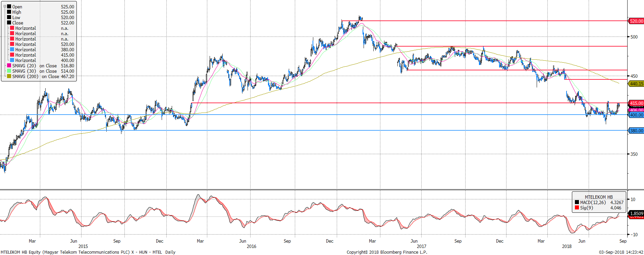Click the 500 price-axis label

pyautogui.click(x=634, y=37)
